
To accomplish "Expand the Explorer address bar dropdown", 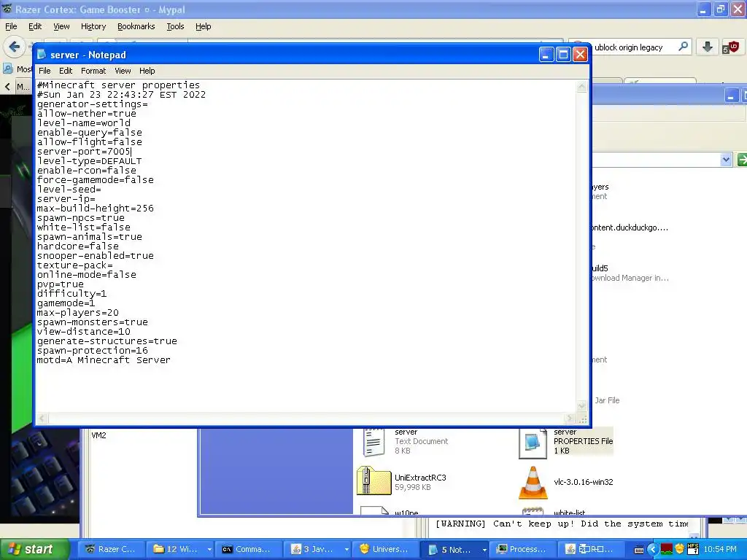I will [x=726, y=160].
